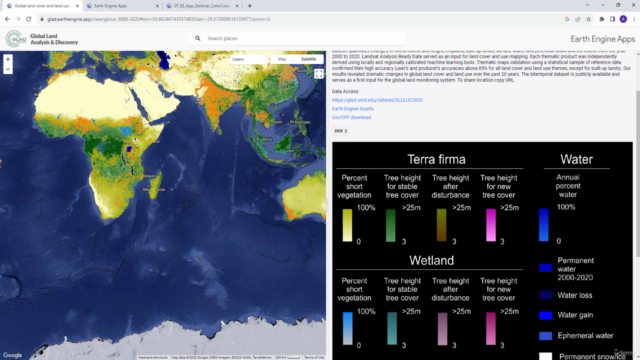Open the browser side panel

pyautogui.click(x=612, y=19)
